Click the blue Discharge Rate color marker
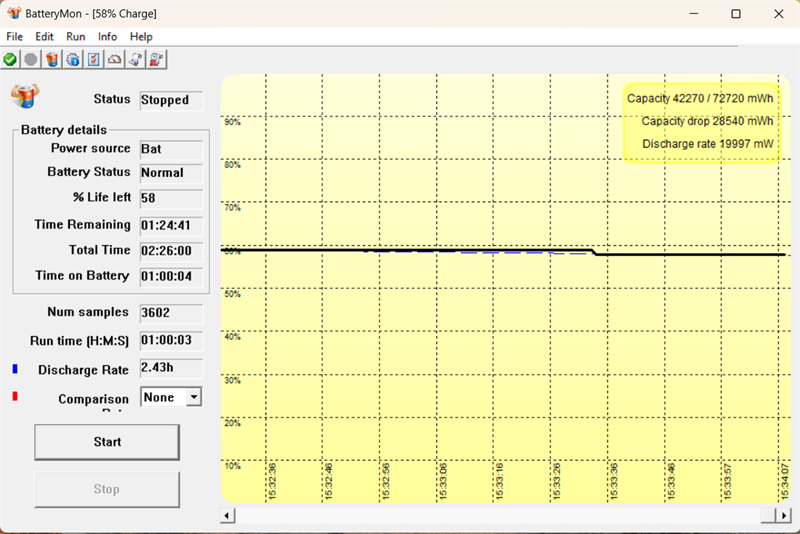Screen dimensions: 800x534 coord(15,369)
